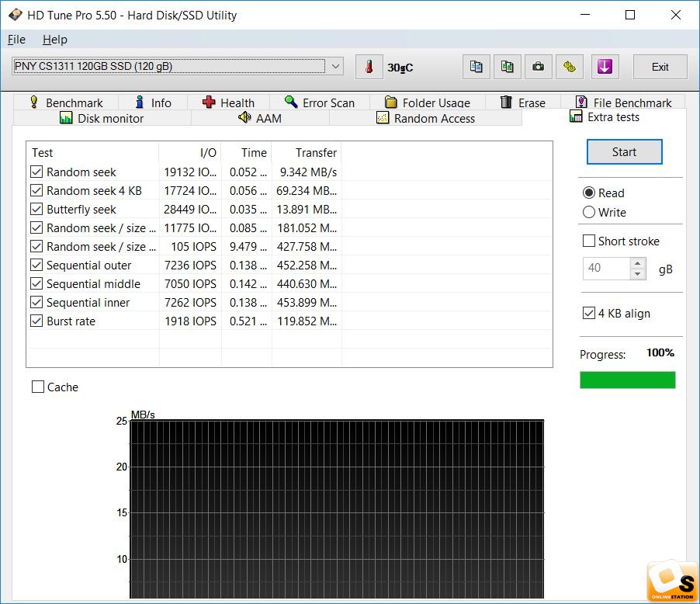Screen dimensions: 700x604
Task: Click the 440.630 transfer value
Action: [307, 283]
